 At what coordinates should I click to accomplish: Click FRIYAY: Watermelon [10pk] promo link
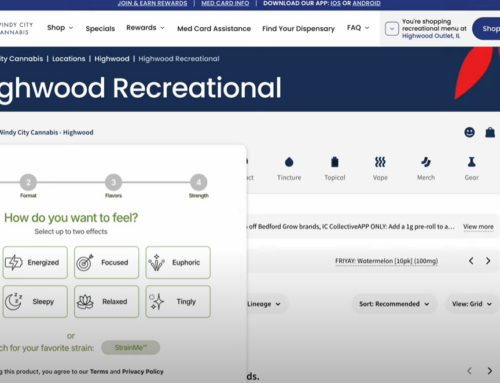point(386,261)
